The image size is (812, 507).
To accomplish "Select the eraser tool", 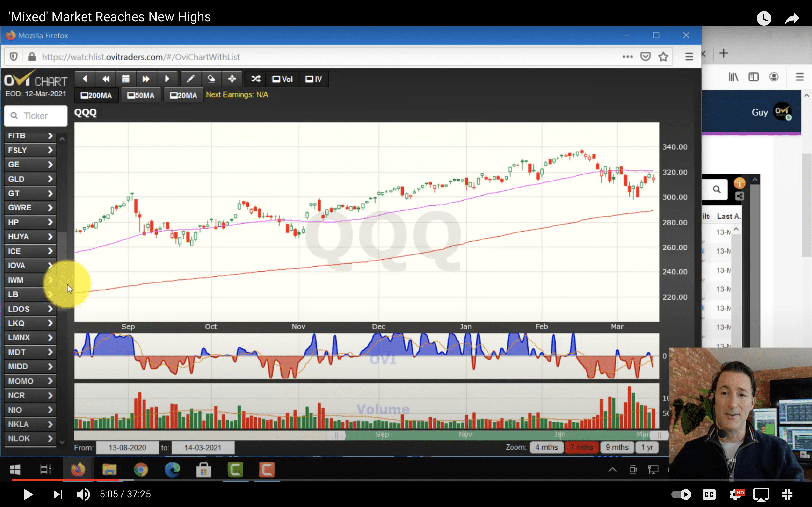I will click(x=211, y=79).
